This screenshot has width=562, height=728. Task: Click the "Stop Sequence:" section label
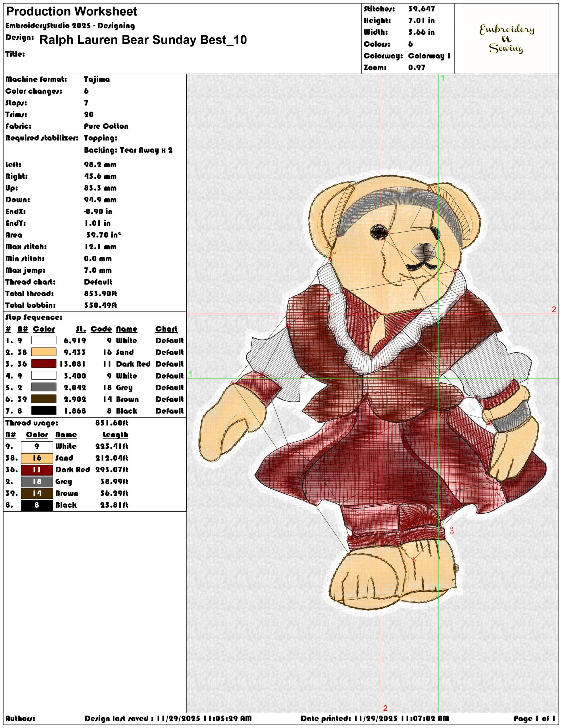coord(34,317)
